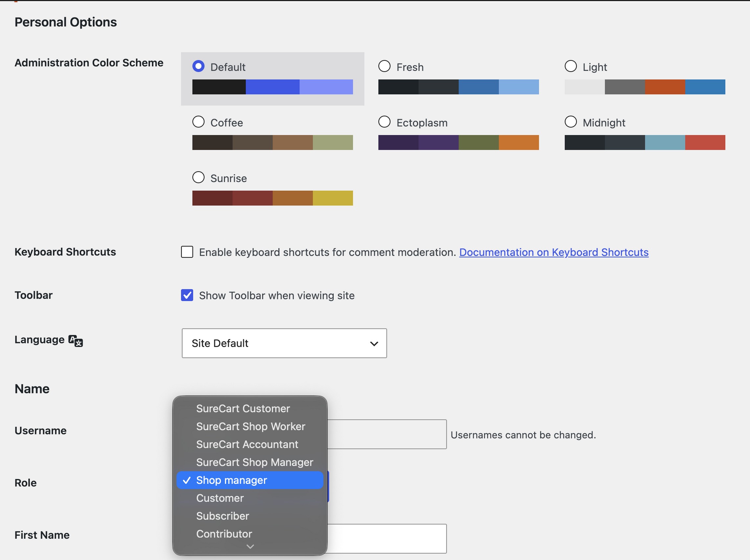Select SureCart Shop Manager role option
This screenshot has width=750, height=560.
click(x=250, y=462)
